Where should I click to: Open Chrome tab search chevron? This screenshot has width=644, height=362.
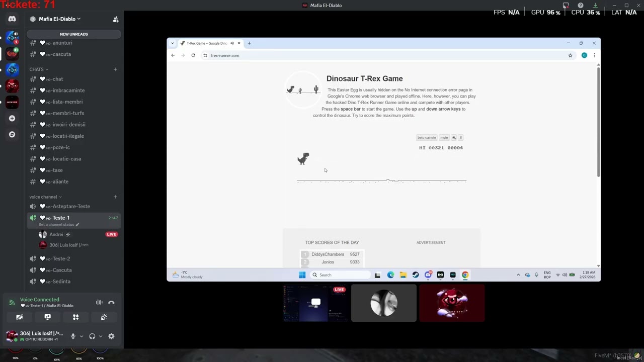(173, 43)
